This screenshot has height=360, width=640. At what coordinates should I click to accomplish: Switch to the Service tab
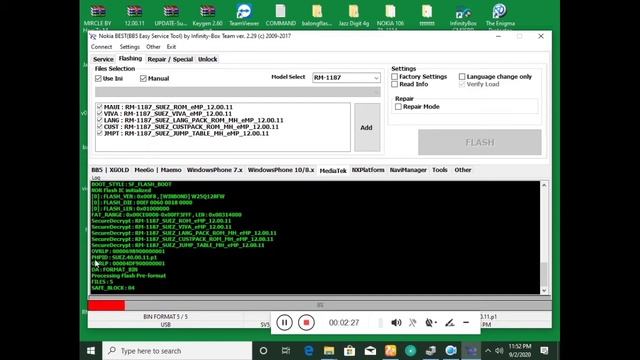point(103,59)
